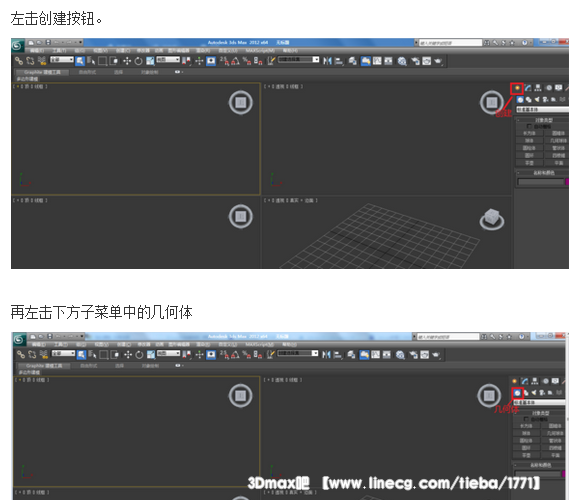Click Use Pivot Point Center, first screenshot

point(187,61)
